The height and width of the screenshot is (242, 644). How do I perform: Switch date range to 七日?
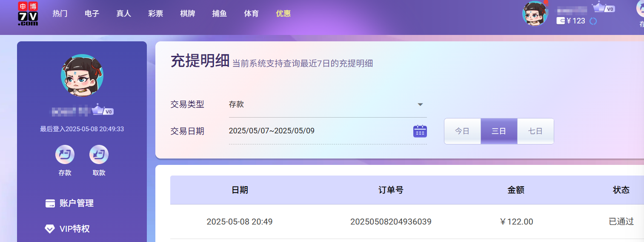pyautogui.click(x=535, y=131)
